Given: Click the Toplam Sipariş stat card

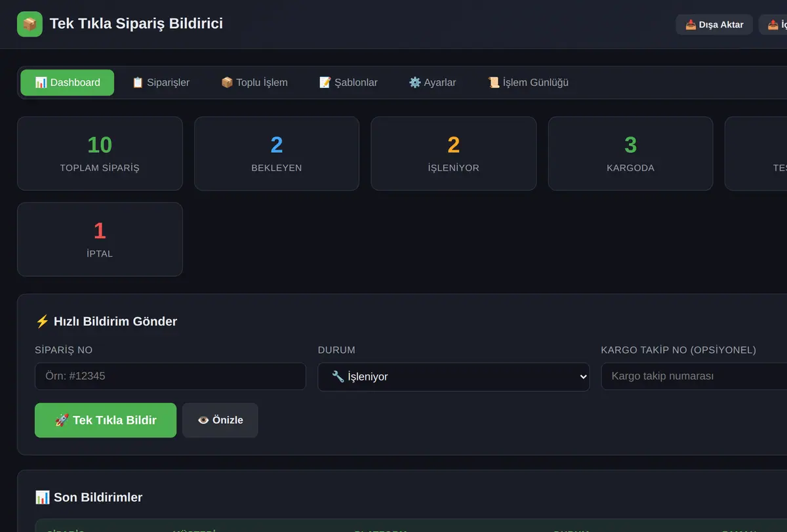Looking at the screenshot, I should (100, 153).
